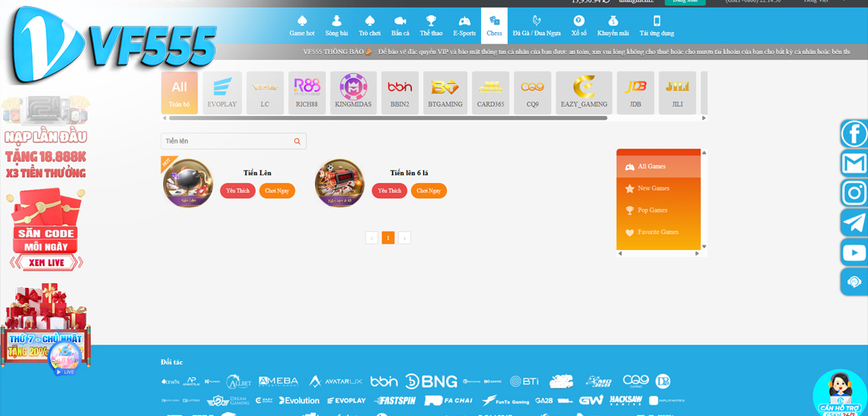868x416 pixels.
Task: Open the Tiến lên 6 lá thumbnail
Action: pyautogui.click(x=340, y=184)
